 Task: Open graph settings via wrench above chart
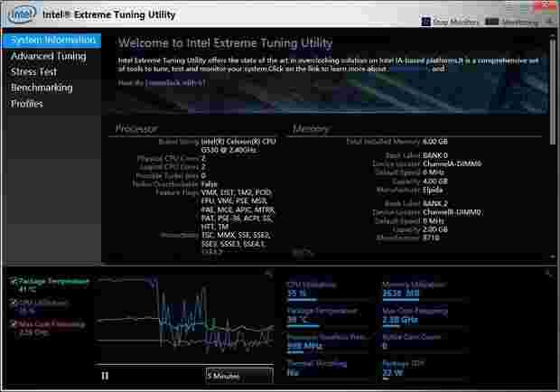pyautogui.click(x=269, y=275)
